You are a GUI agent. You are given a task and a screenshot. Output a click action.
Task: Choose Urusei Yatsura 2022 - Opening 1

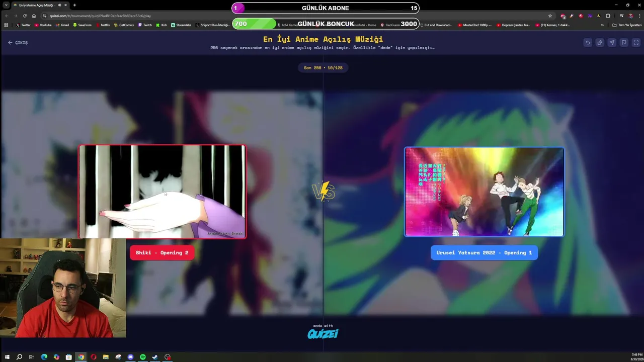tap(484, 253)
